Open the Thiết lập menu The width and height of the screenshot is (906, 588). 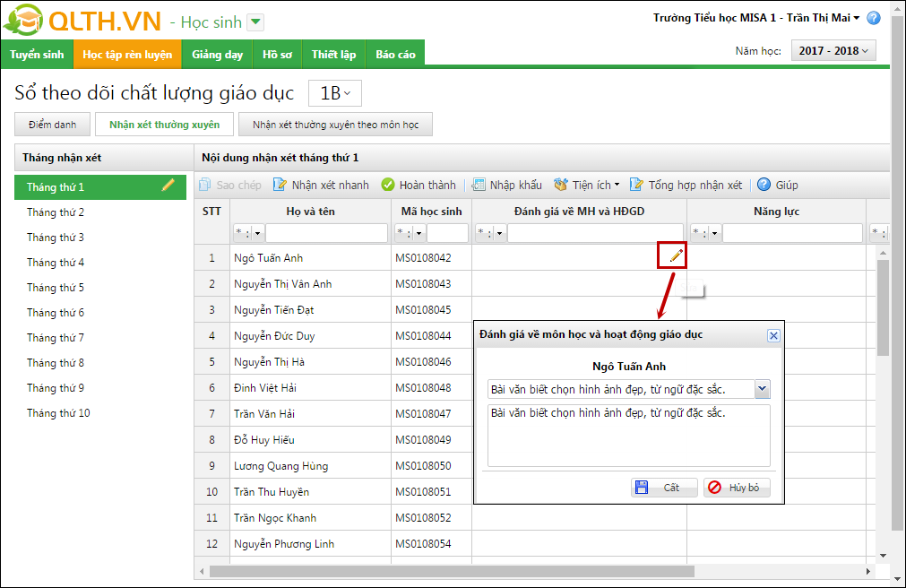pyautogui.click(x=334, y=55)
